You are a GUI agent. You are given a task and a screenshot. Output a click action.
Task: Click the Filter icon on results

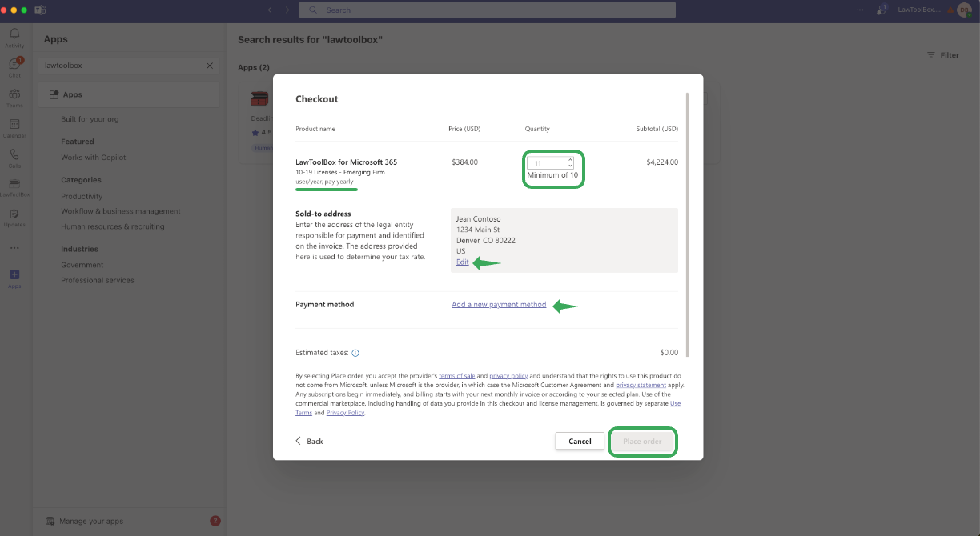[930, 55]
